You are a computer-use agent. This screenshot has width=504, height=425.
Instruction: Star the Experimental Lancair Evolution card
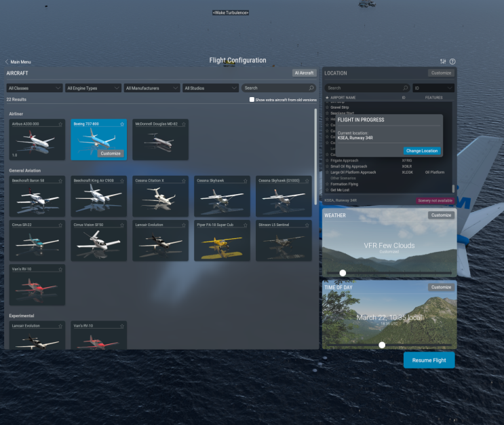pyautogui.click(x=60, y=327)
